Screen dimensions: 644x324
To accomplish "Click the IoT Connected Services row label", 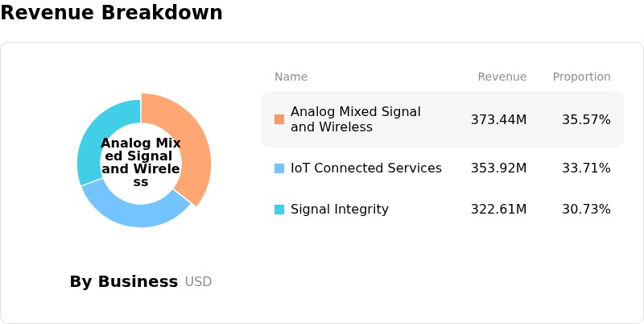I will 366,168.
